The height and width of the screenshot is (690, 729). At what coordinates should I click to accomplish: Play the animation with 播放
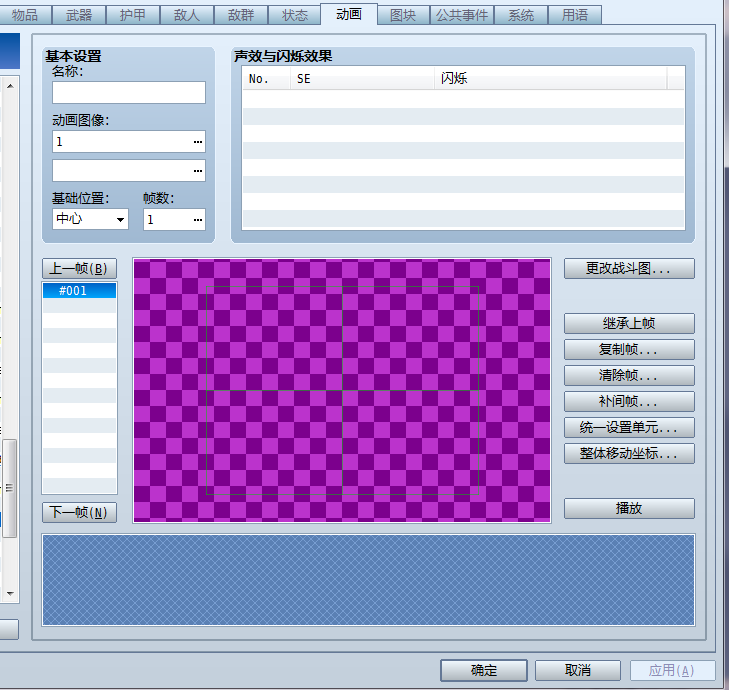(x=629, y=508)
